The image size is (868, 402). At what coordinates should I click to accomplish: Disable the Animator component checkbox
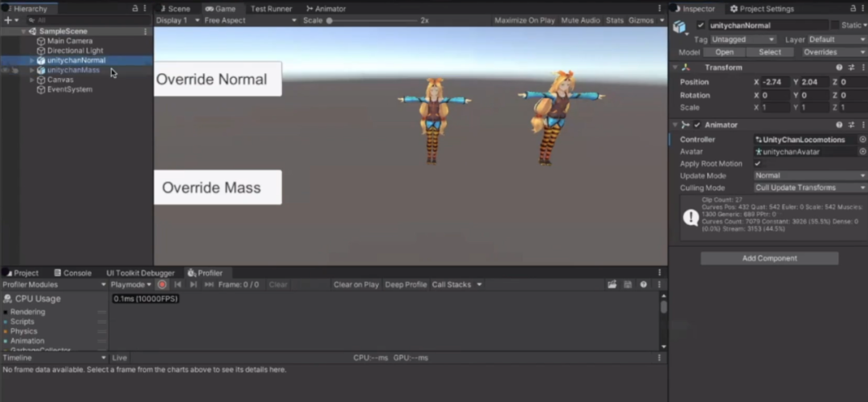[x=697, y=125]
